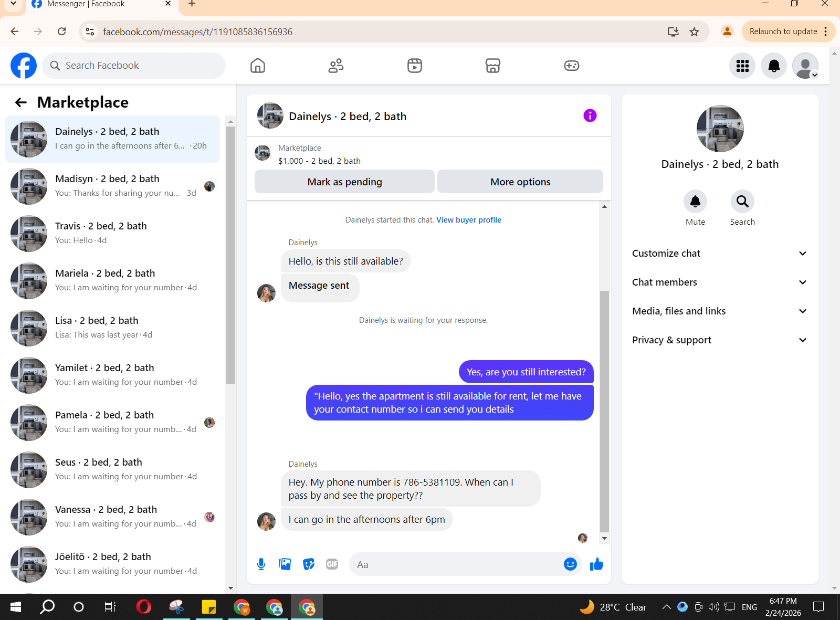
Task: Reload the page
Action: pyautogui.click(x=62, y=31)
